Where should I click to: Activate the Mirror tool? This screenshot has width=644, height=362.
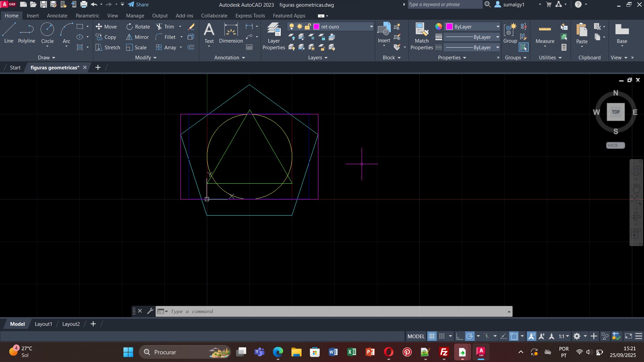(137, 37)
